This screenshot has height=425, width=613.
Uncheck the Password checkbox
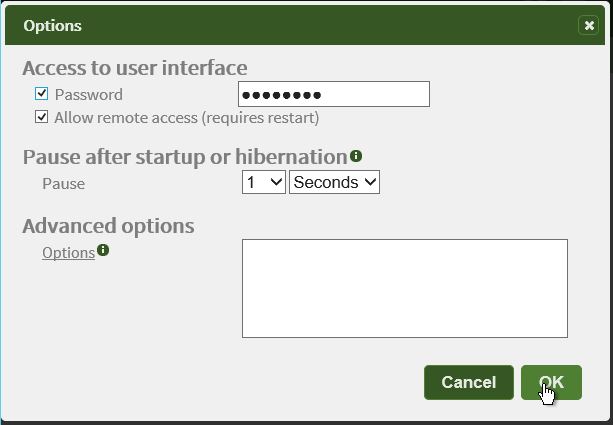click(x=41, y=94)
